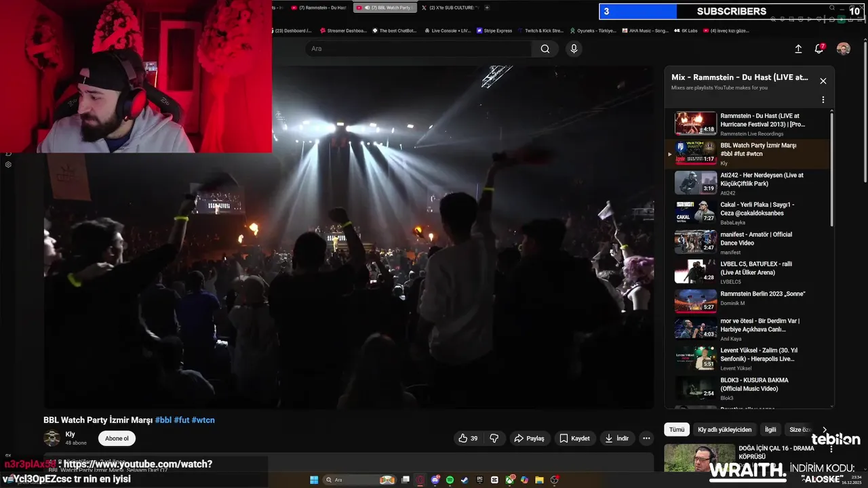
Task: Open the YouTube upload/create icon
Action: (798, 49)
